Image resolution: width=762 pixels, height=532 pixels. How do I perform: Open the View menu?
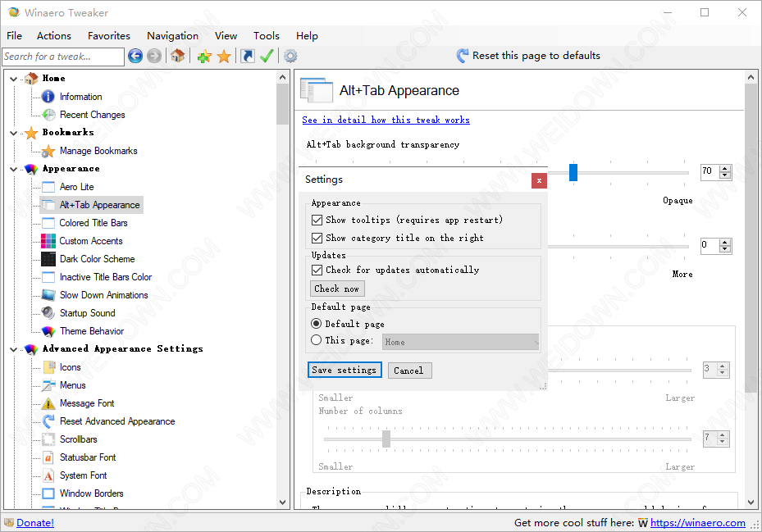pos(226,36)
